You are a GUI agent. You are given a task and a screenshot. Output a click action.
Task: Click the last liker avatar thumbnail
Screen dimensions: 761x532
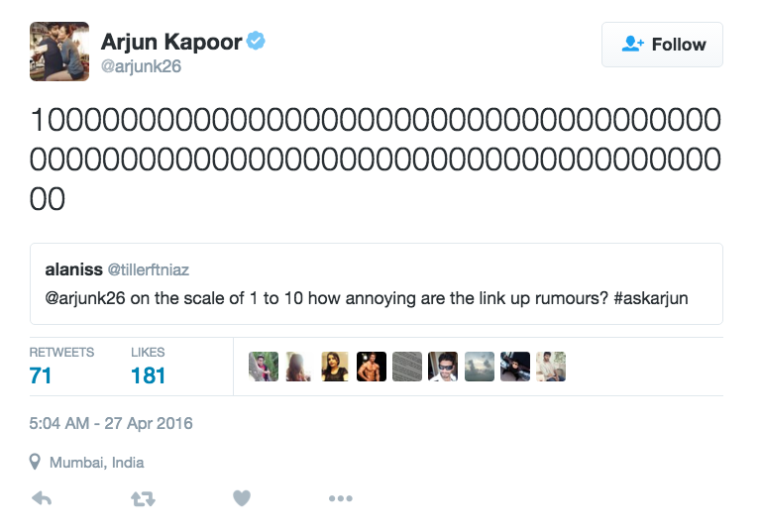coord(551,367)
